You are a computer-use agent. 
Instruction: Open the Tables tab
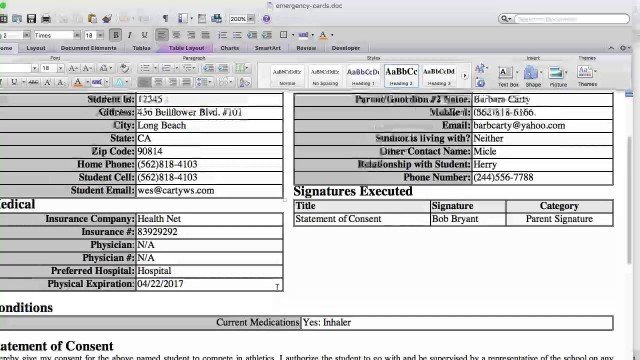142,48
